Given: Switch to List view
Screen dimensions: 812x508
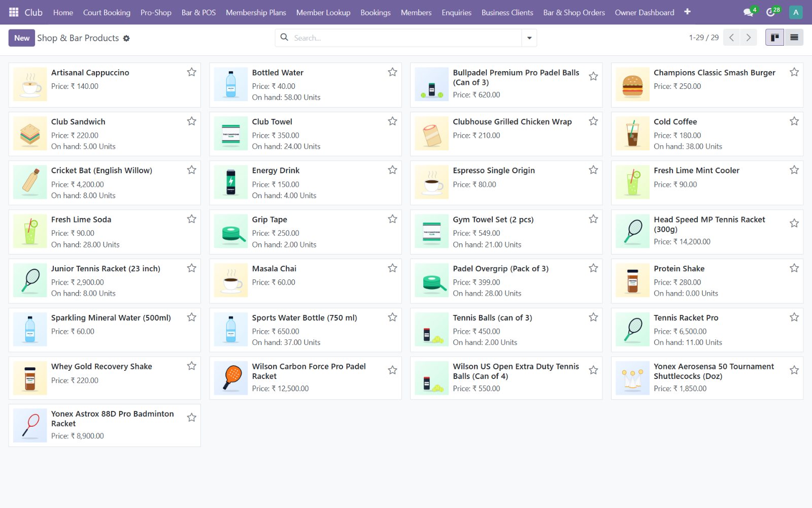Looking at the screenshot, I should (x=794, y=38).
